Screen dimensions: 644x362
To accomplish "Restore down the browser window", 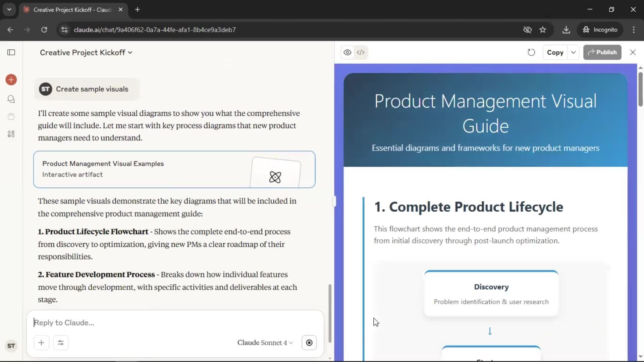I will tap(611, 9).
